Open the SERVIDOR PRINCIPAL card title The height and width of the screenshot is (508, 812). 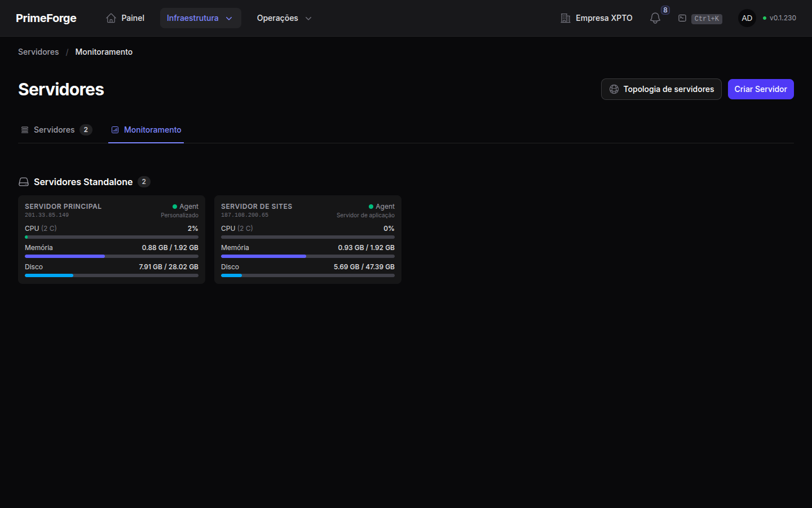pyautogui.click(x=63, y=207)
